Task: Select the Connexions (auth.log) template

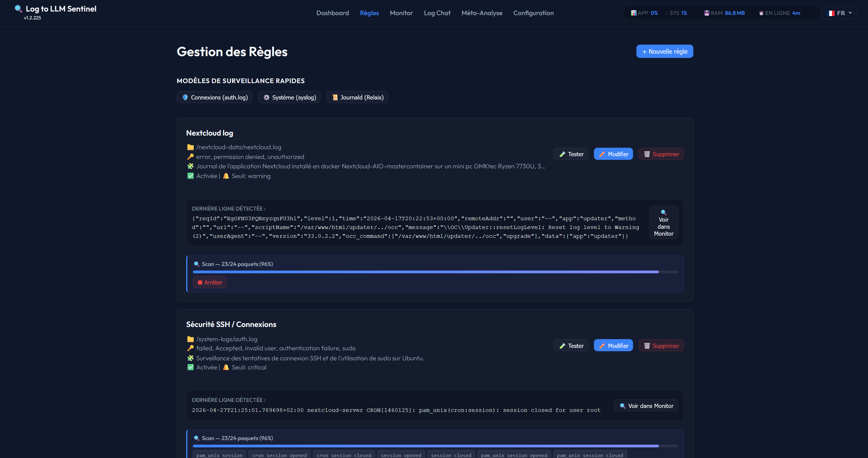Action: pos(215,97)
